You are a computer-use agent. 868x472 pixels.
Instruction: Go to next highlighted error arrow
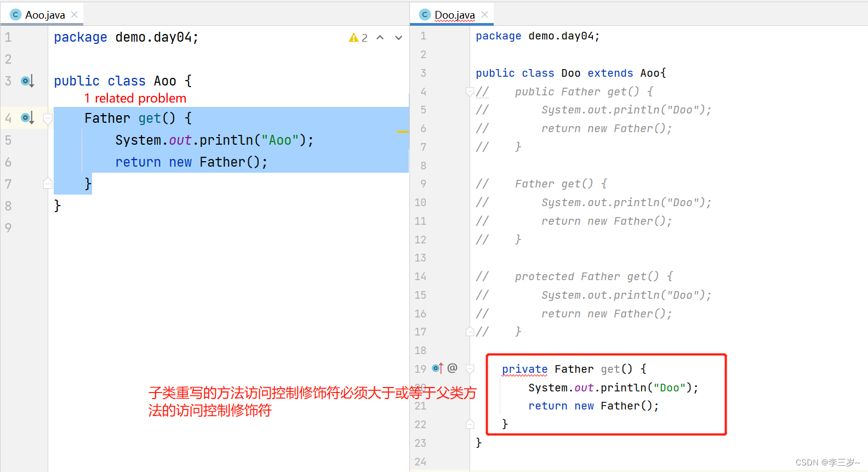[x=398, y=38]
